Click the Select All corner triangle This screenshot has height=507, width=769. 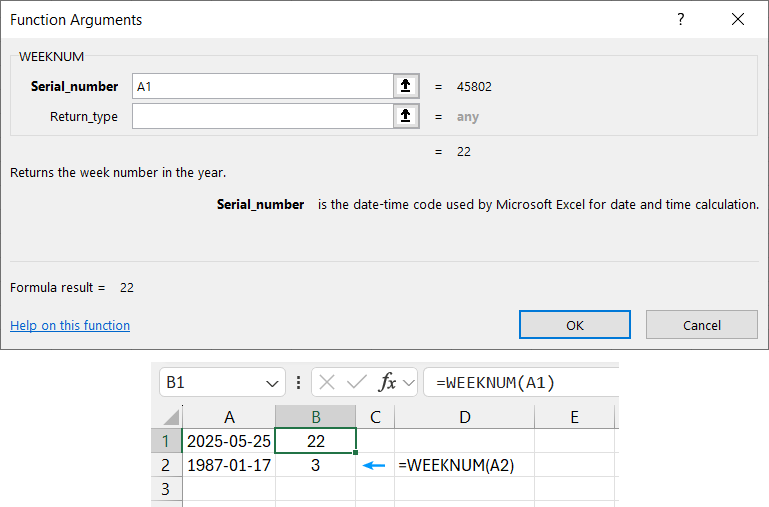click(171, 417)
